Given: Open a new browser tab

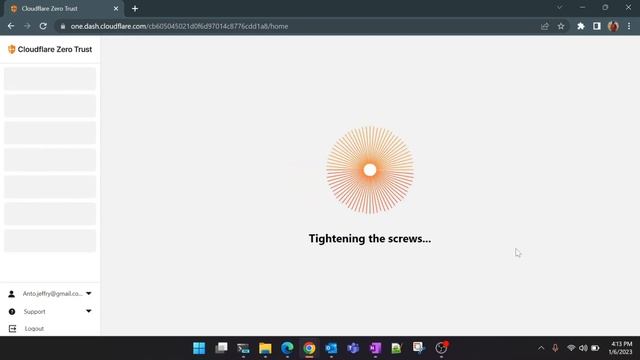Looking at the screenshot, I should pos(135,9).
